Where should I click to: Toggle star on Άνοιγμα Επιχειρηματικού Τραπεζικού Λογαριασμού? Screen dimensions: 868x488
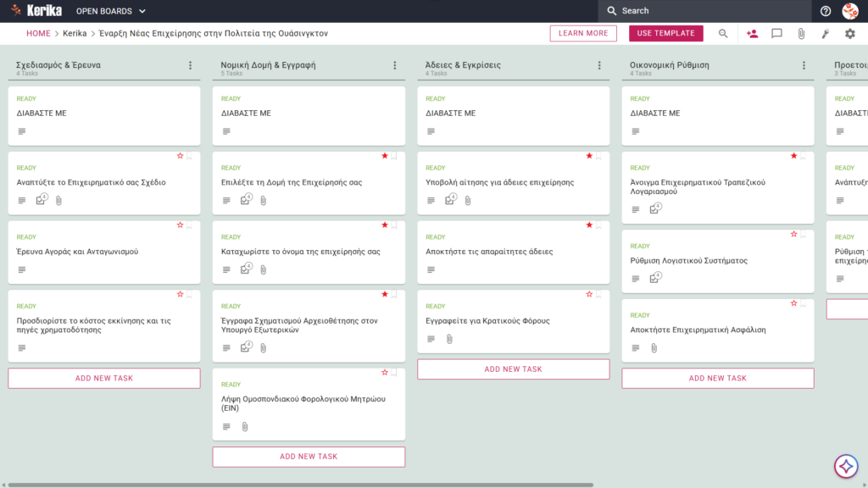point(793,156)
